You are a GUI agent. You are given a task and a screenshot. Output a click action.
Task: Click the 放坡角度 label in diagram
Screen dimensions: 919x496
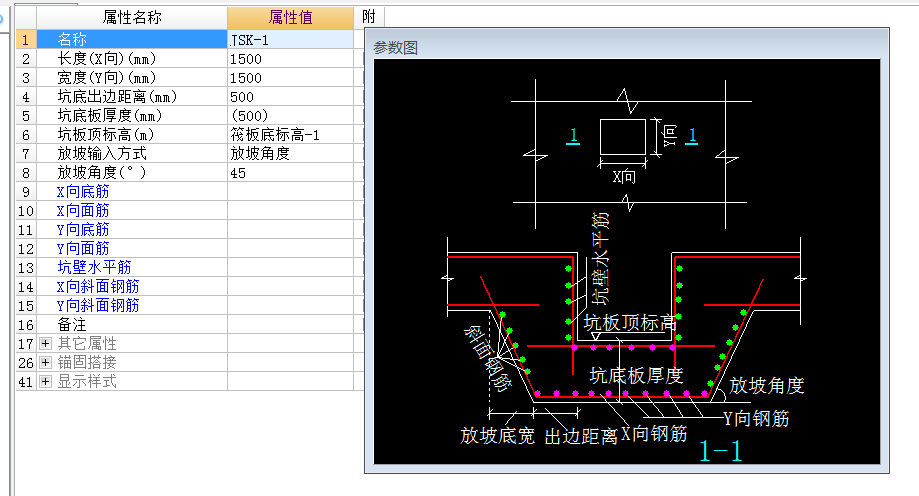pyautogui.click(x=767, y=385)
